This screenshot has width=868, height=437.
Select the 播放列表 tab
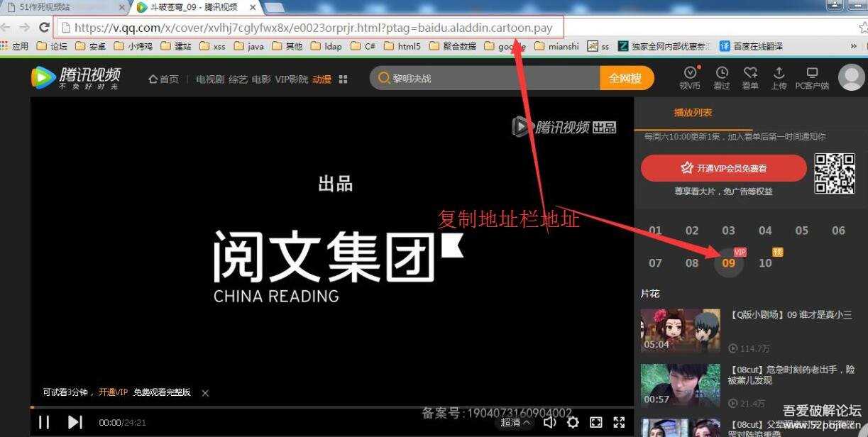[693, 113]
